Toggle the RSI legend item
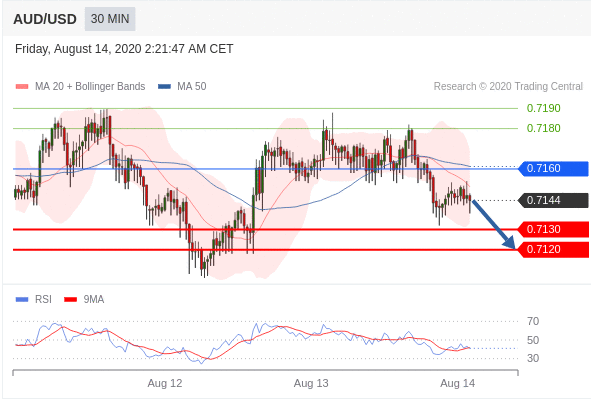The height and width of the screenshot is (401, 591). point(34,299)
